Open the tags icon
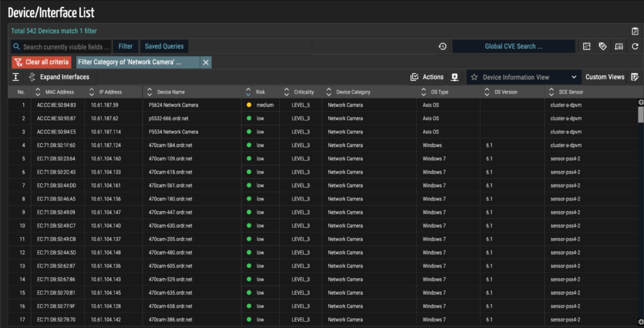This screenshot has height=328, width=644. 602,46
